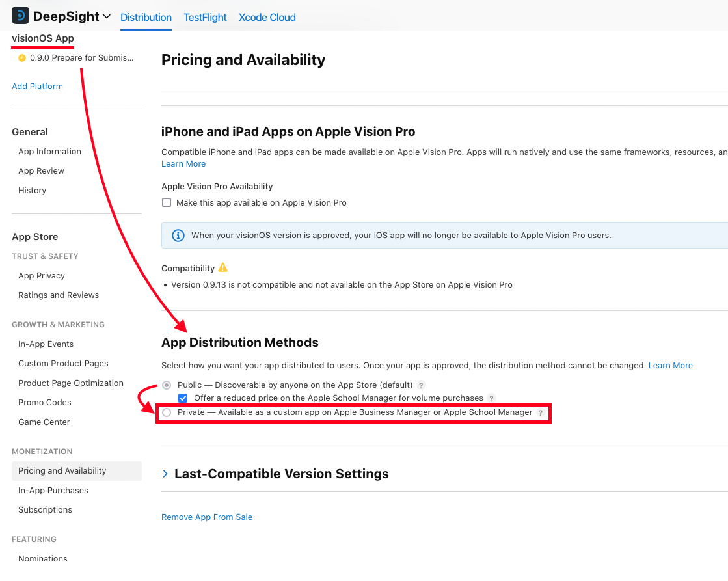Screen dimensions: 728x581
Task: Select the Public distribution radio button
Action: tap(166, 385)
